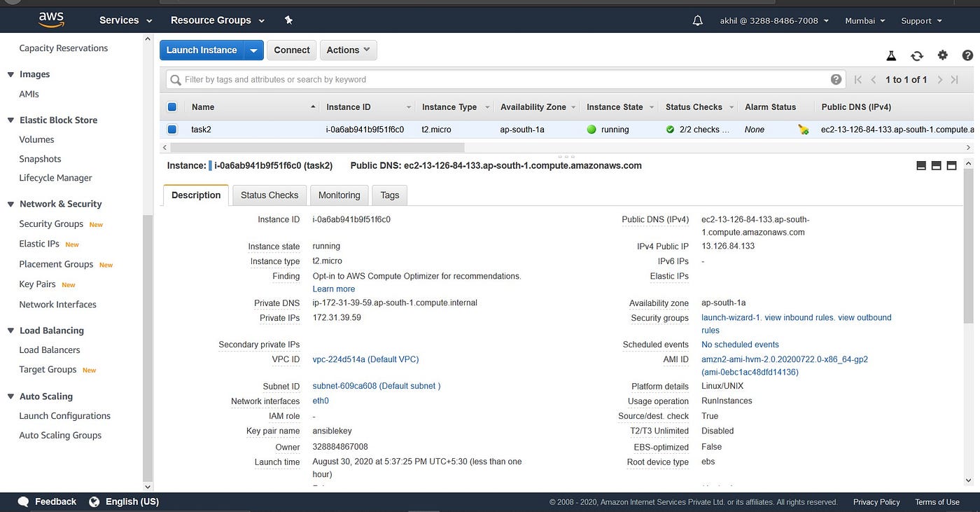
Task: Click the language globe icon
Action: 94,501
